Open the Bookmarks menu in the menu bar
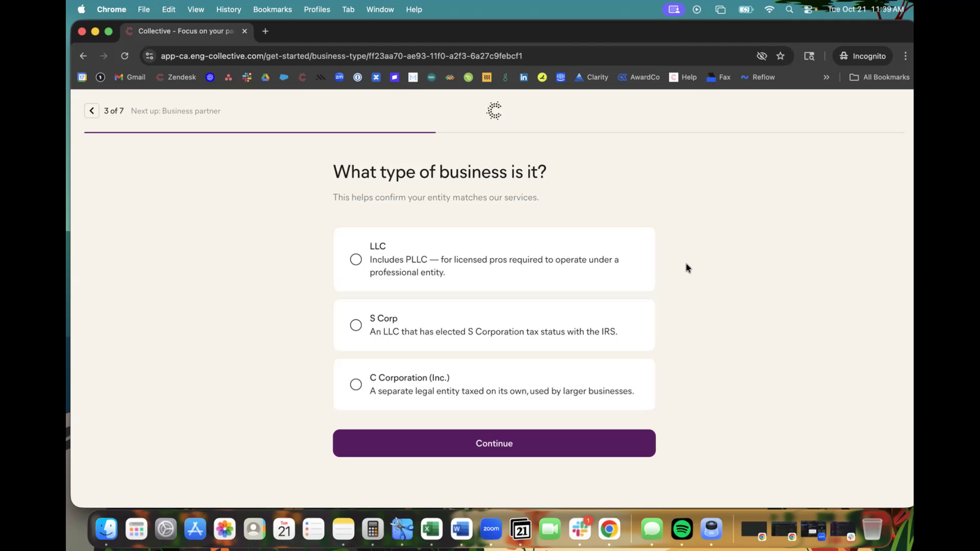This screenshot has width=980, height=551. tap(272, 9)
